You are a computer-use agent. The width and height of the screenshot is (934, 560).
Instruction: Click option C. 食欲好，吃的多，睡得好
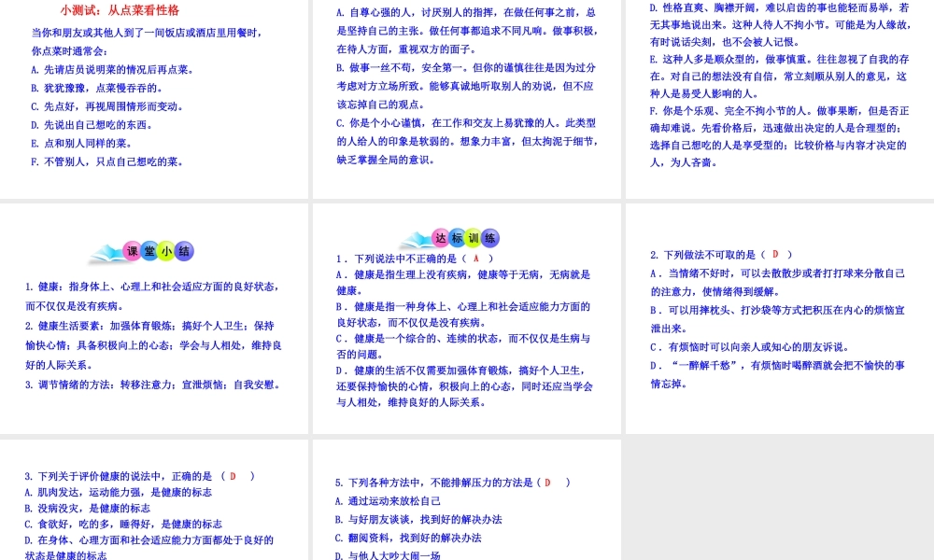point(123,525)
